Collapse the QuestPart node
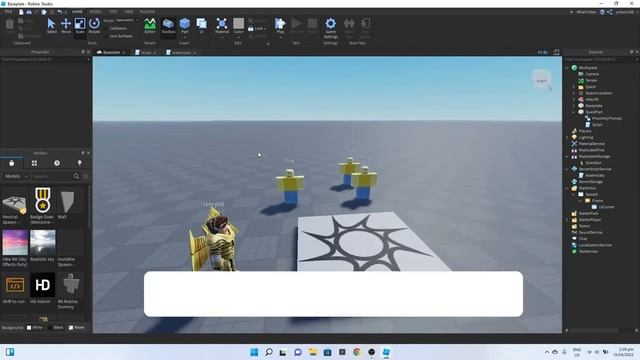Screen dimensions: 640x360 [574, 112]
